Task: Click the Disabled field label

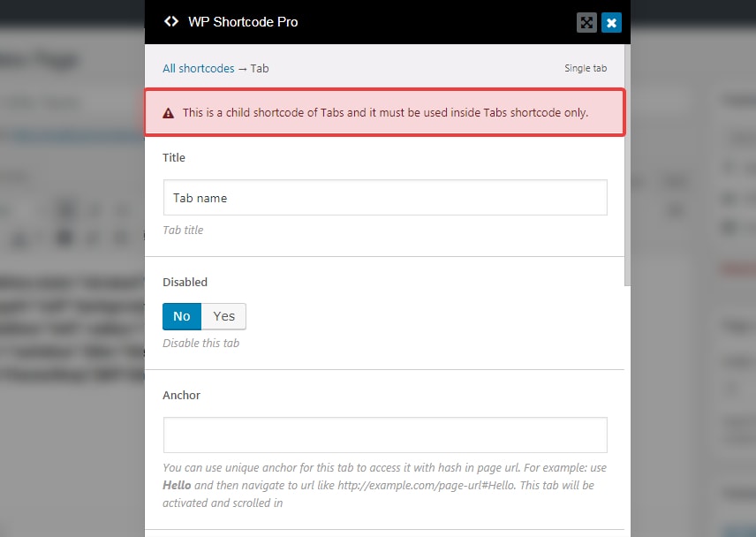Action: [185, 283]
